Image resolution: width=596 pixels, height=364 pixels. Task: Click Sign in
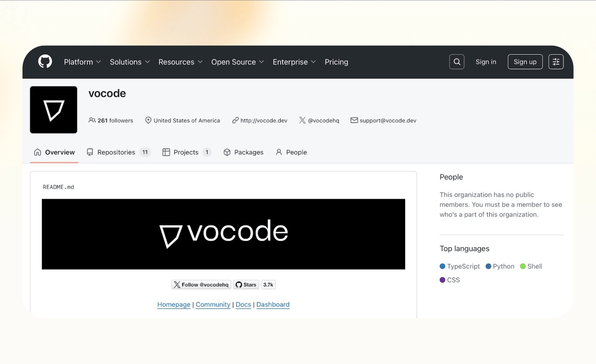486,62
